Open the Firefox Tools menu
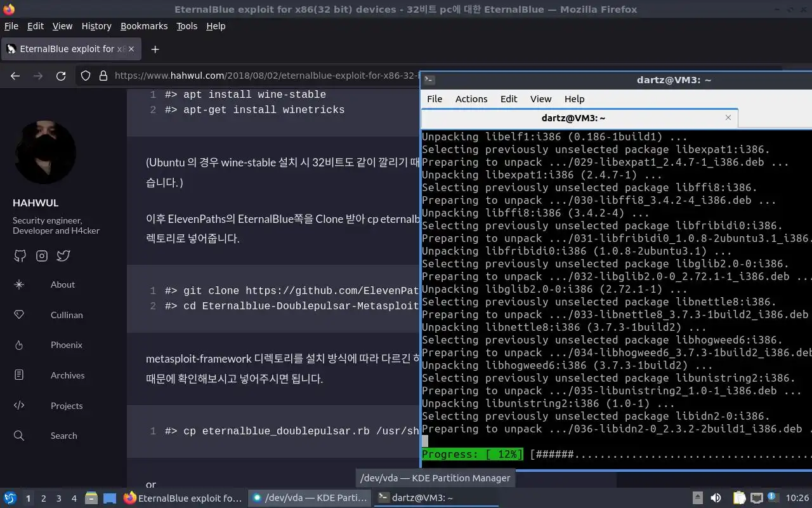This screenshot has height=508, width=812. click(187, 26)
